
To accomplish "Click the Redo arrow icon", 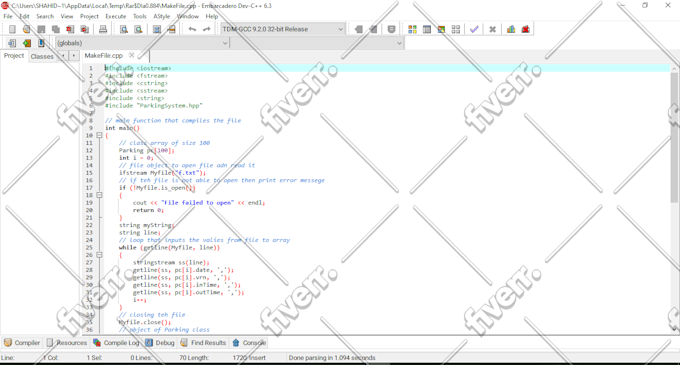I will (x=207, y=29).
